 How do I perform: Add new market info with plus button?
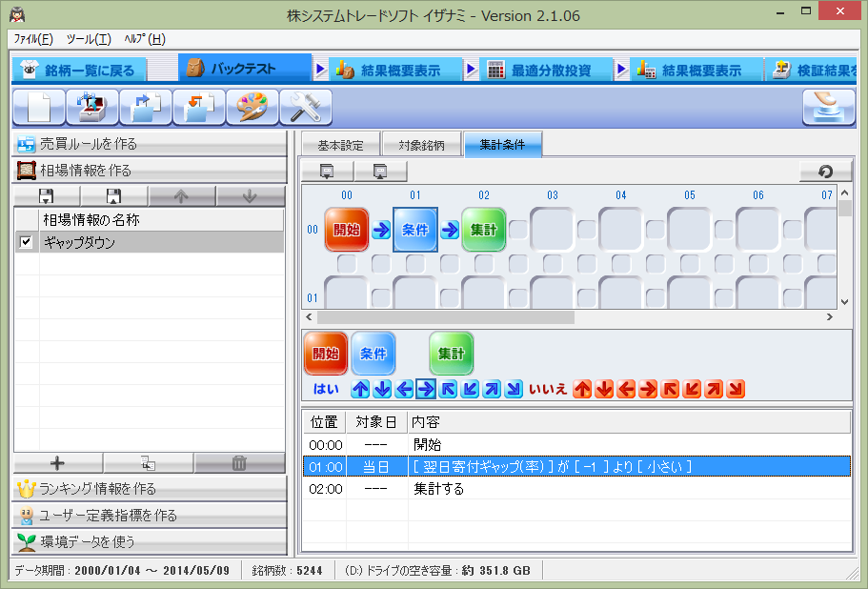[x=57, y=463]
